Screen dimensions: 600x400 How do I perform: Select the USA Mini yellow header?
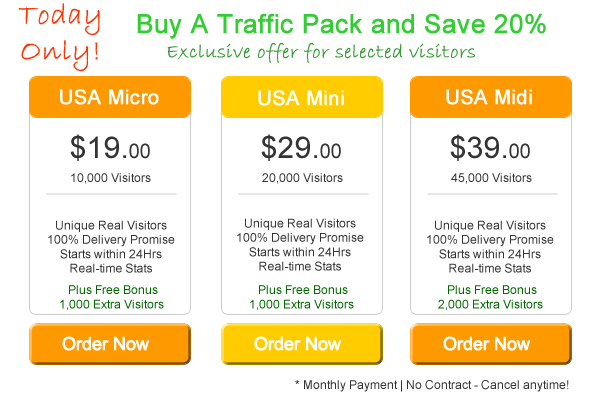click(x=302, y=97)
